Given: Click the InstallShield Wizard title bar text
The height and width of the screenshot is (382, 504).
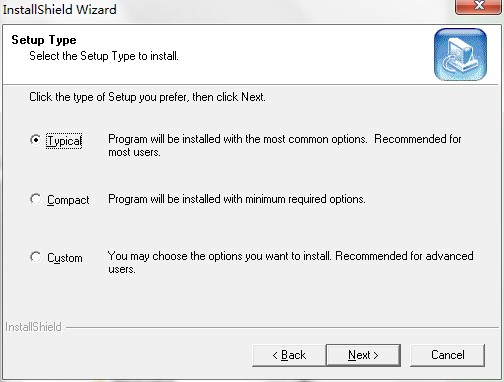Looking at the screenshot, I should [60, 9].
